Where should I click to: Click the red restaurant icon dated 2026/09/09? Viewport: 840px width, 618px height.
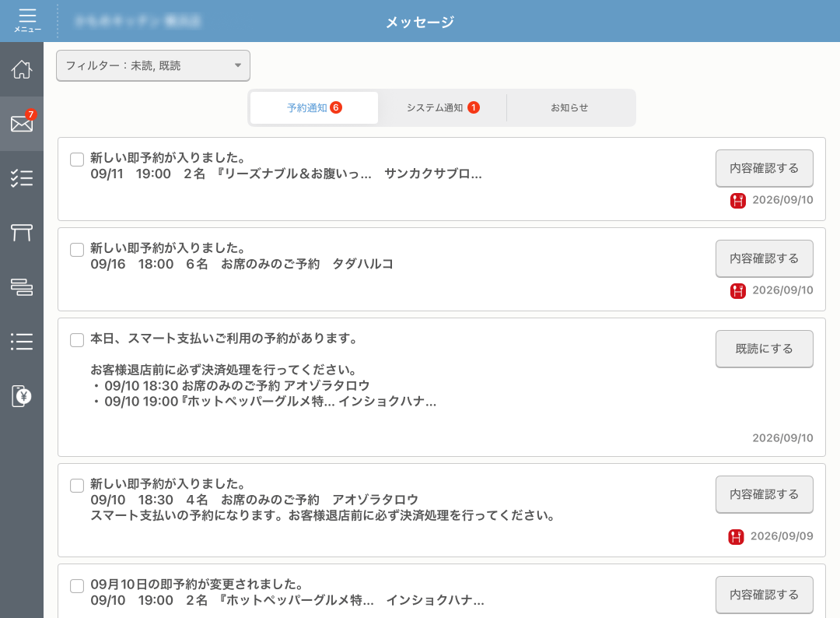tap(736, 536)
